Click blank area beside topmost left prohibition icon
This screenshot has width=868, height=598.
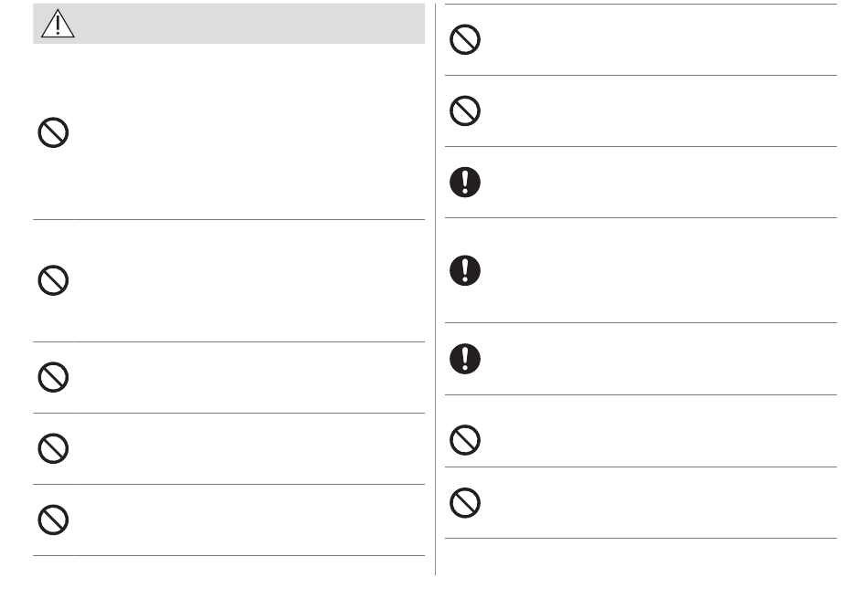pyautogui.click(x=249, y=132)
